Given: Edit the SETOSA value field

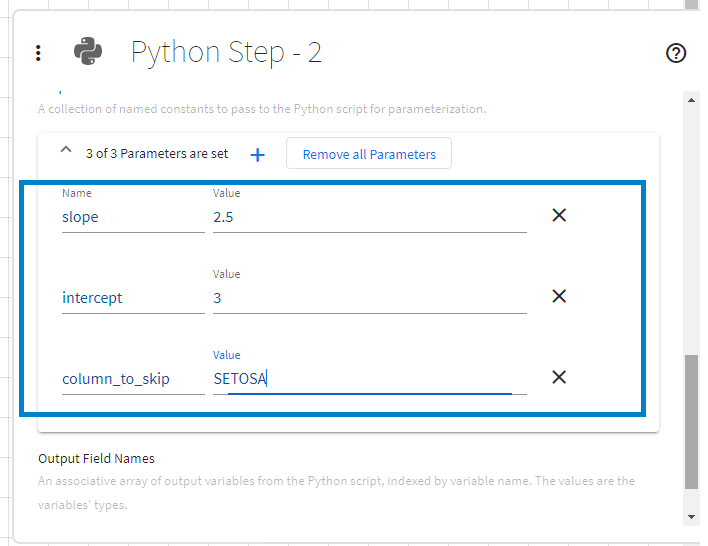Looking at the screenshot, I should tap(369, 379).
